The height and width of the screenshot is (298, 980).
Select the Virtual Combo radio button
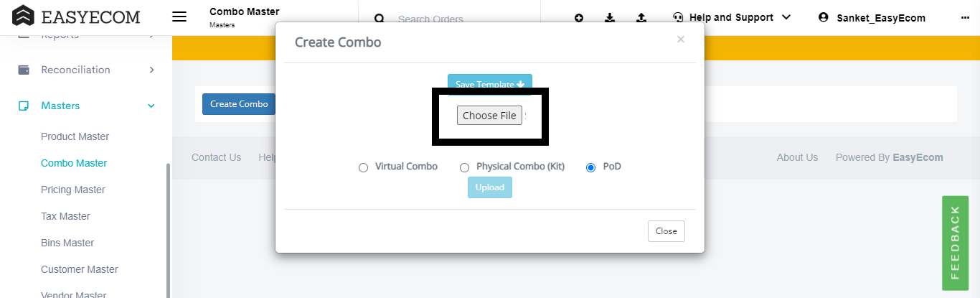point(363,167)
